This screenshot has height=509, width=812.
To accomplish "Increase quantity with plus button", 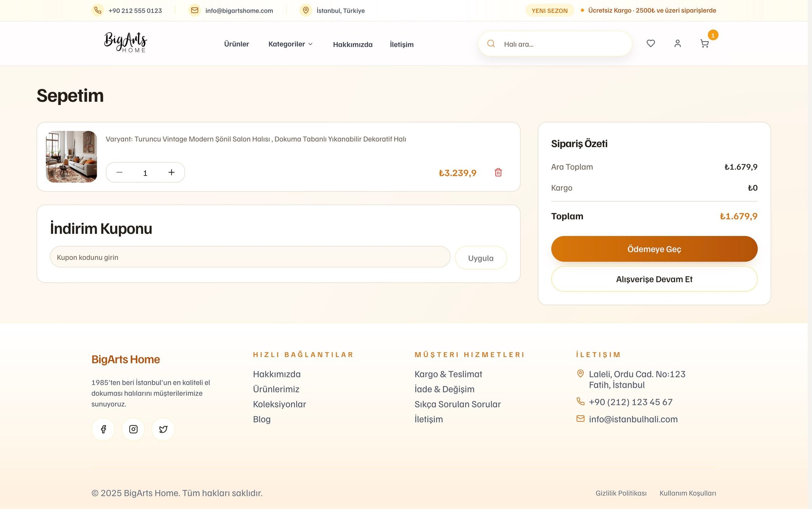I will [171, 172].
